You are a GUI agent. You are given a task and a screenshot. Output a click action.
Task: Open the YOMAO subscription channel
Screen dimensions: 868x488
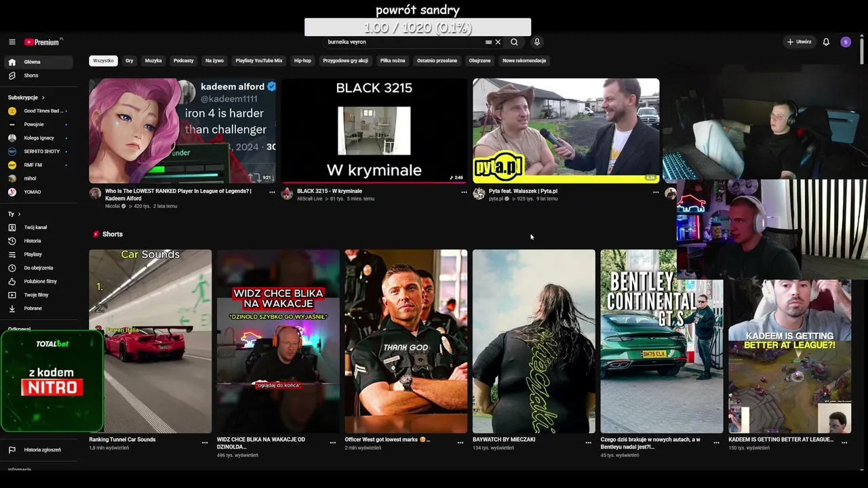[x=39, y=192]
